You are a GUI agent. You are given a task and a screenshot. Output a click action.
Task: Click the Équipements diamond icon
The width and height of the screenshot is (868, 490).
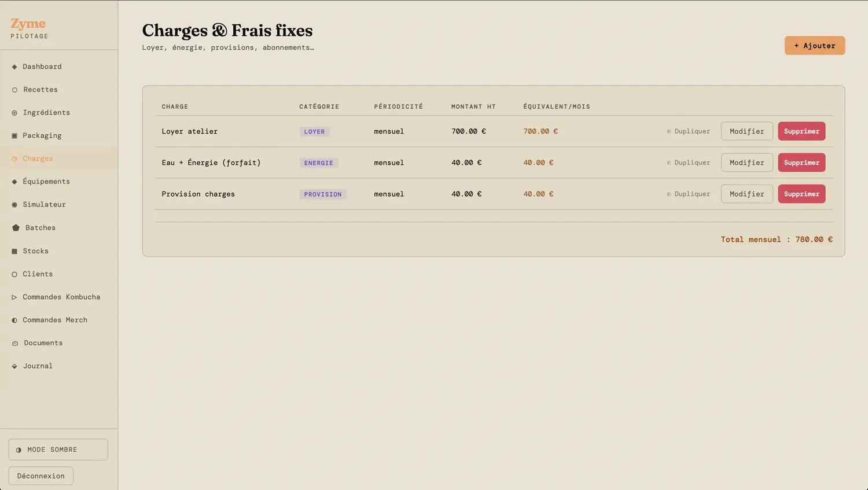pyautogui.click(x=14, y=182)
